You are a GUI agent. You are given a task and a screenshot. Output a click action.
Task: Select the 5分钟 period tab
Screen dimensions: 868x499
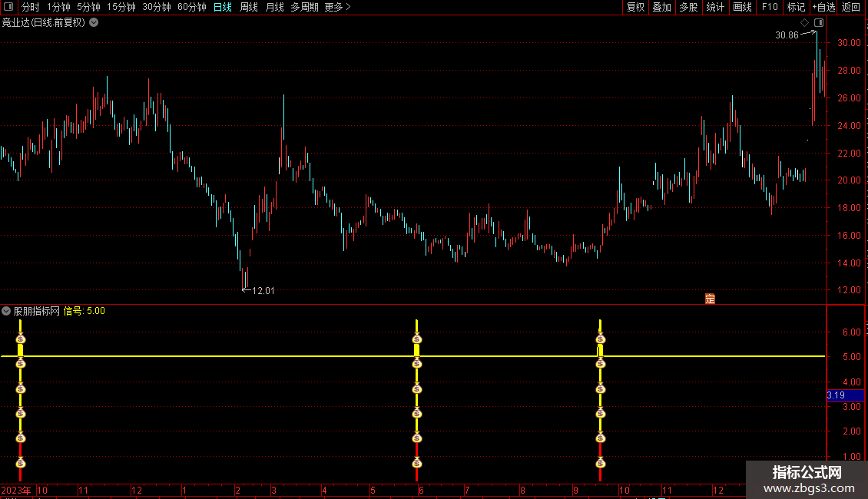[x=88, y=7]
